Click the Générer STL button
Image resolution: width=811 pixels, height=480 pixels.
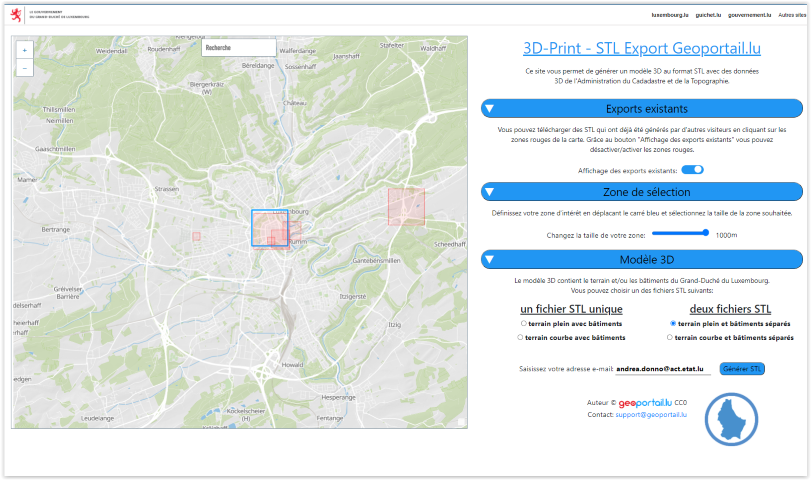742,369
